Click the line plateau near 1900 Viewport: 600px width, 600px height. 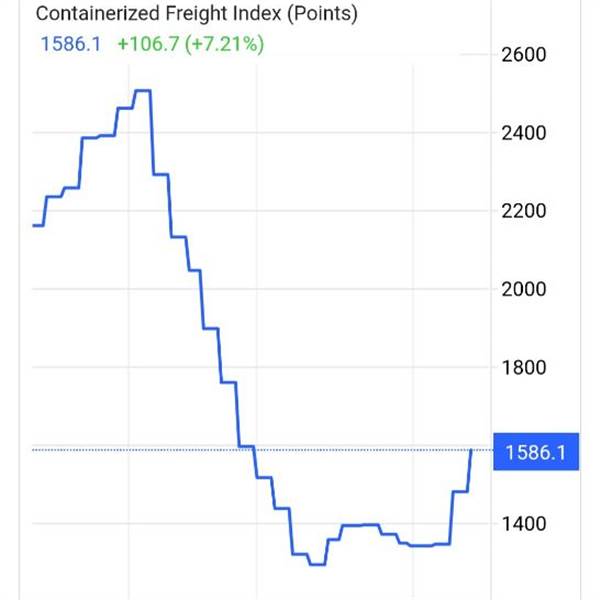pyautogui.click(x=210, y=328)
